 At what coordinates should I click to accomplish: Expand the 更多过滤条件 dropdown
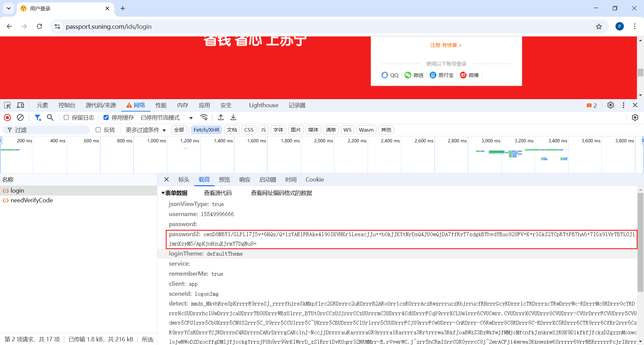point(146,130)
